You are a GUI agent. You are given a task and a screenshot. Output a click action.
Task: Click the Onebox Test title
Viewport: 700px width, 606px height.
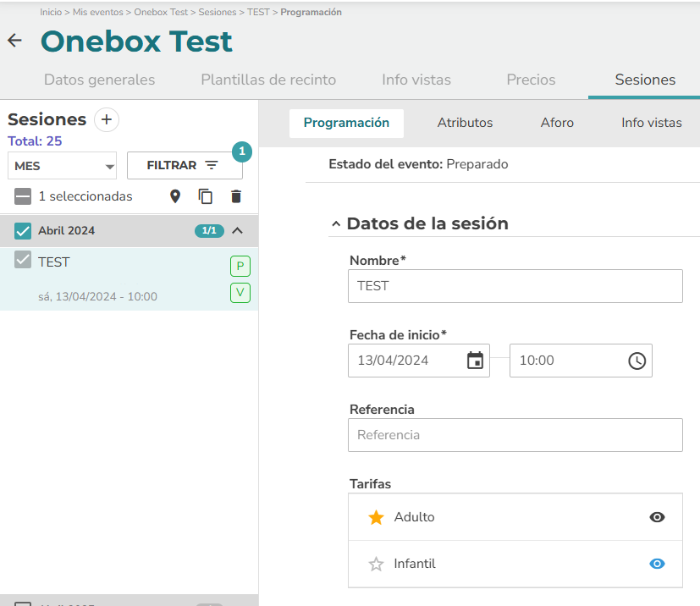pyautogui.click(x=136, y=41)
